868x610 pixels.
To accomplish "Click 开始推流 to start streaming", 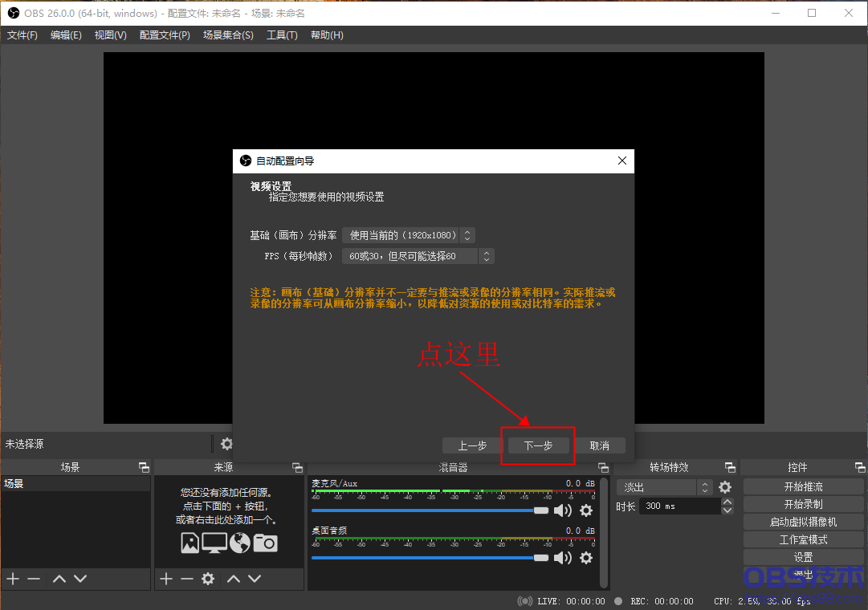I will coord(803,486).
